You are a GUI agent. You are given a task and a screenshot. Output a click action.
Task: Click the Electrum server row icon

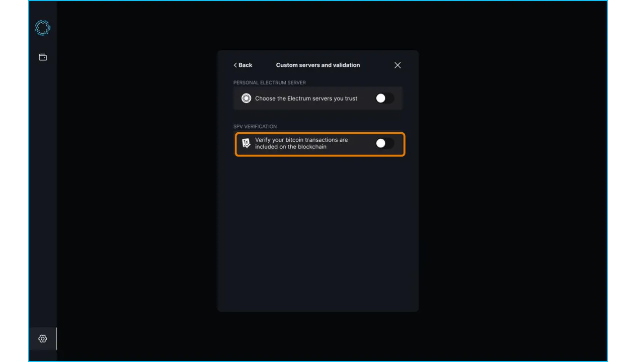tap(246, 99)
